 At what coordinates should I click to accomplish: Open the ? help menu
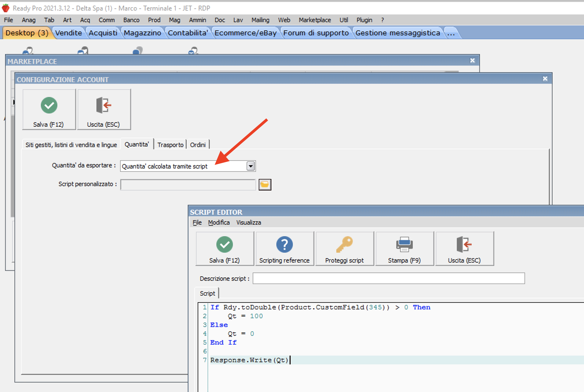[x=383, y=20]
